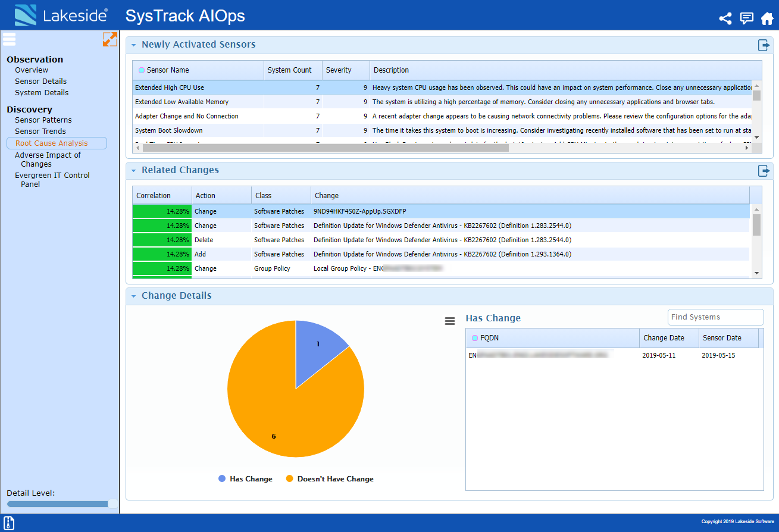The height and width of the screenshot is (532, 779).
Task: Click Description column header
Action: pos(565,70)
